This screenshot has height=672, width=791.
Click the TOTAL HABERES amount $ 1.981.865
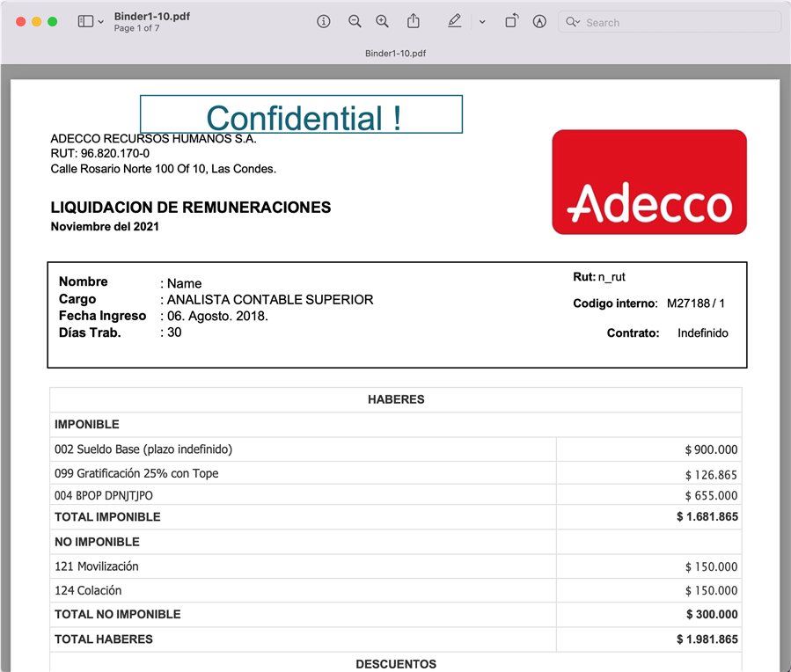(x=707, y=639)
